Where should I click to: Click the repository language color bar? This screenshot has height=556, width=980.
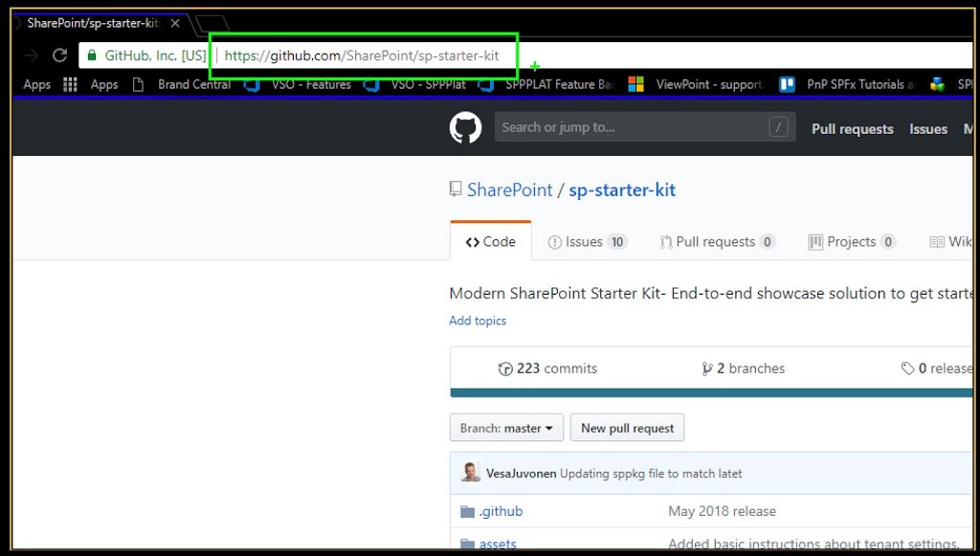tap(711, 393)
